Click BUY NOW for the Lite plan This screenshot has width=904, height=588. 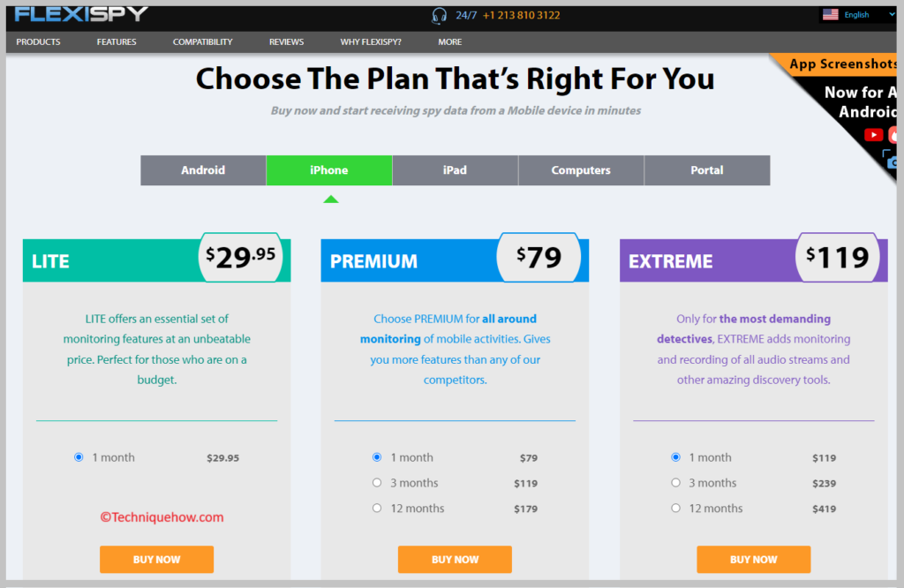pyautogui.click(x=157, y=559)
